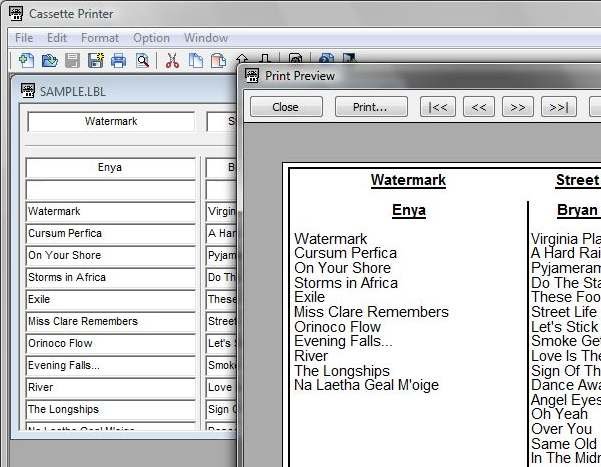Viewport: 601px width, 467px height.
Task: Select the Orinoco Flow track field
Action: pos(110,343)
